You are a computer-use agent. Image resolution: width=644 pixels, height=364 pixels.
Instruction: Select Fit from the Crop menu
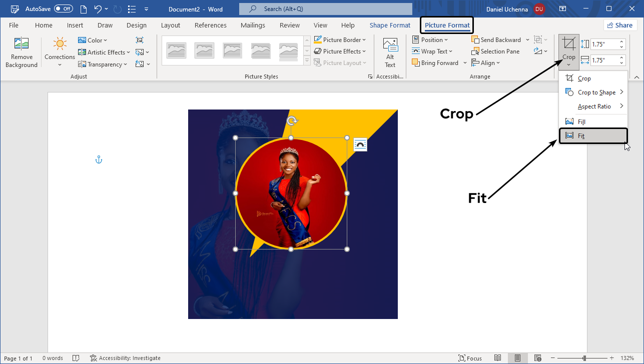(592, 136)
